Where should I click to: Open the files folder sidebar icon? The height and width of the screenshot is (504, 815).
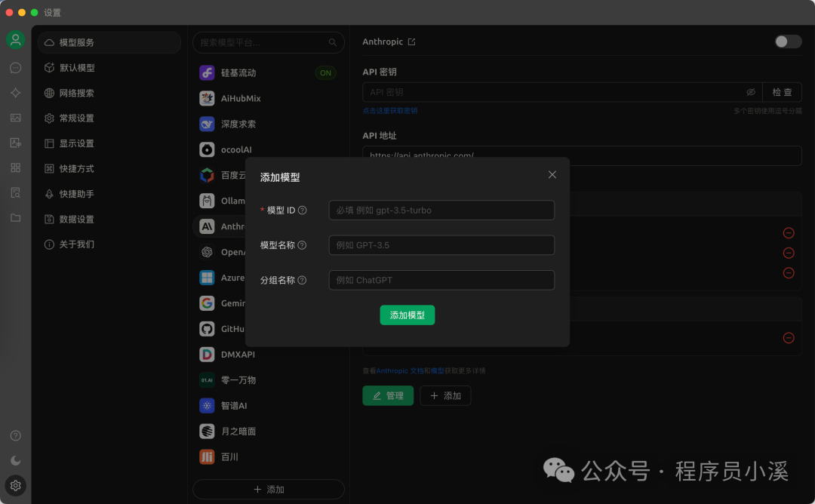(x=16, y=218)
